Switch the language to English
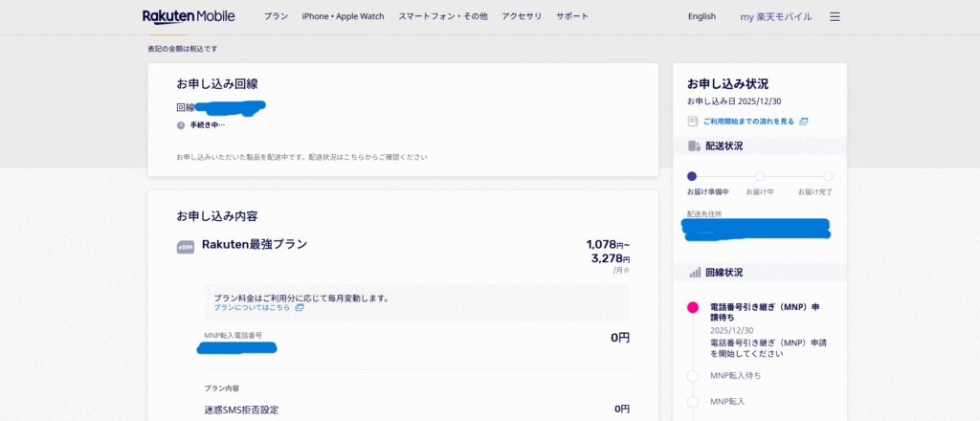 click(x=702, y=16)
